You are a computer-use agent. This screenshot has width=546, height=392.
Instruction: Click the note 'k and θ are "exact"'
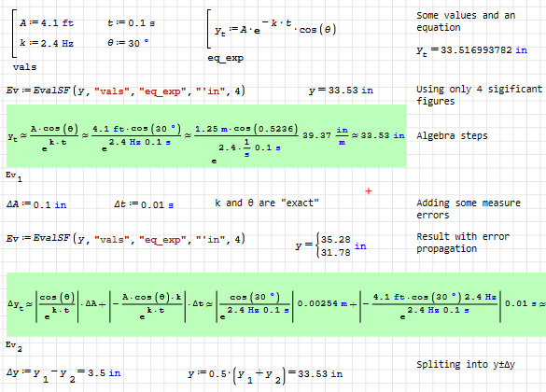click(x=267, y=203)
